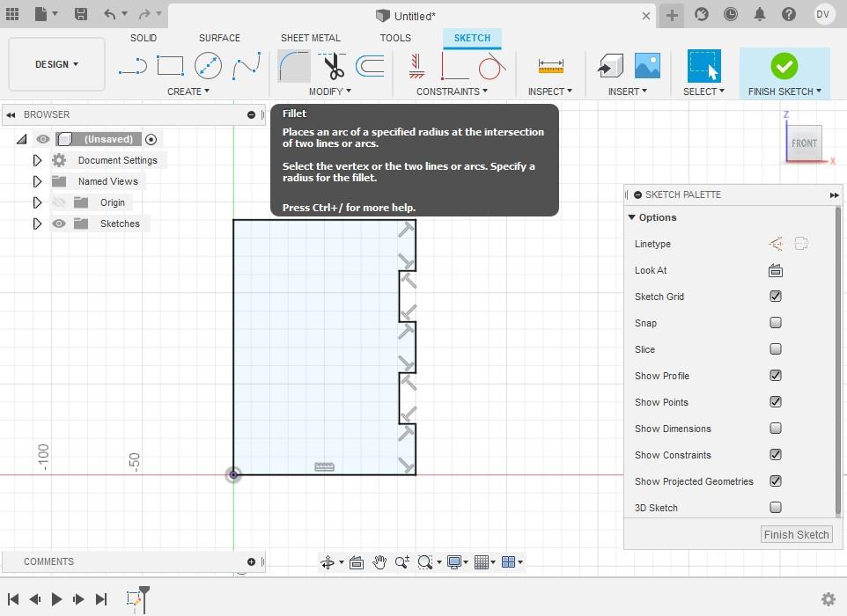Select the Line tool in Create

(133, 66)
